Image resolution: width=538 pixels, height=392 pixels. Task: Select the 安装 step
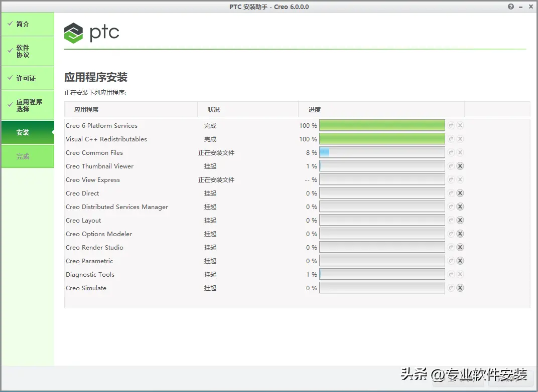[x=28, y=132]
